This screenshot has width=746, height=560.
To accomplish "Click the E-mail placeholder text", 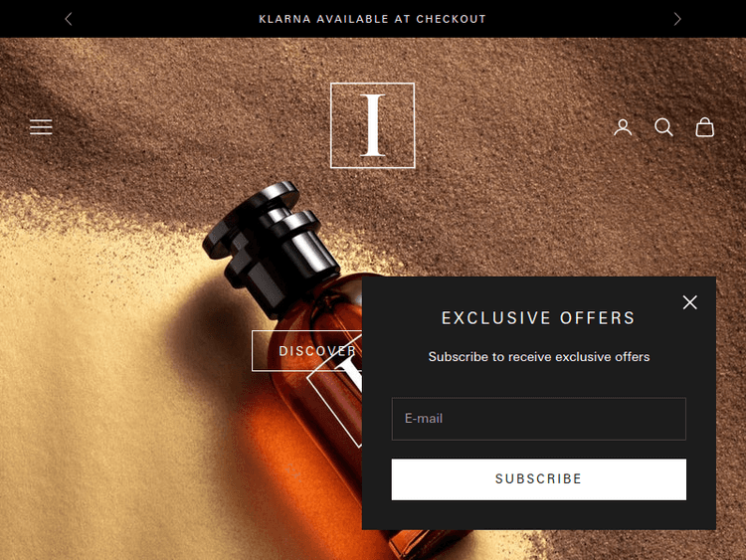I will [424, 419].
